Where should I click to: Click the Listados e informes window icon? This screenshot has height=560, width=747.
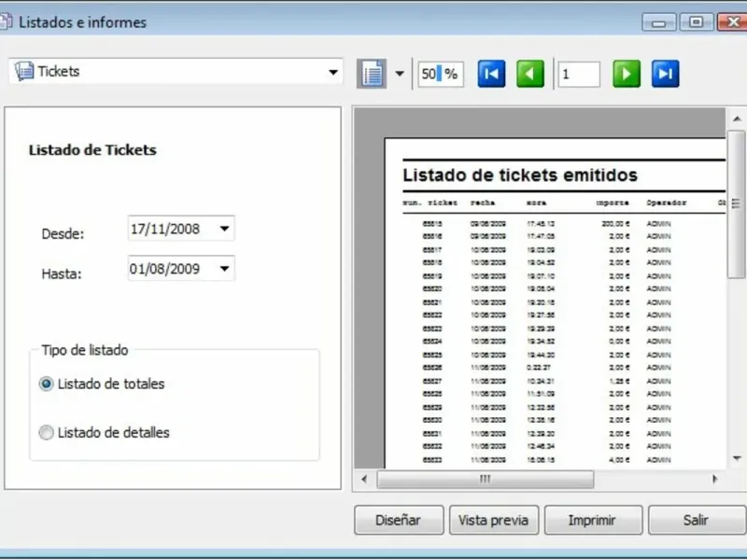tap(6, 21)
